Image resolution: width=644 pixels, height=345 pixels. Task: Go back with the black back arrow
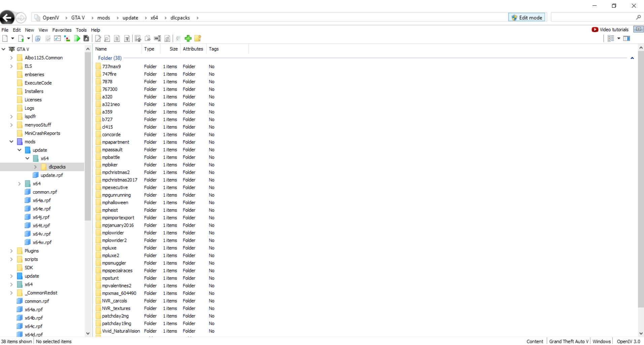[x=7, y=18]
